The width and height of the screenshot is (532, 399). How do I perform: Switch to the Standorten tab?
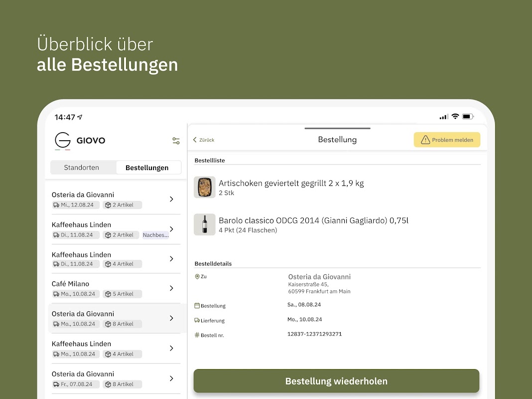coord(81,168)
